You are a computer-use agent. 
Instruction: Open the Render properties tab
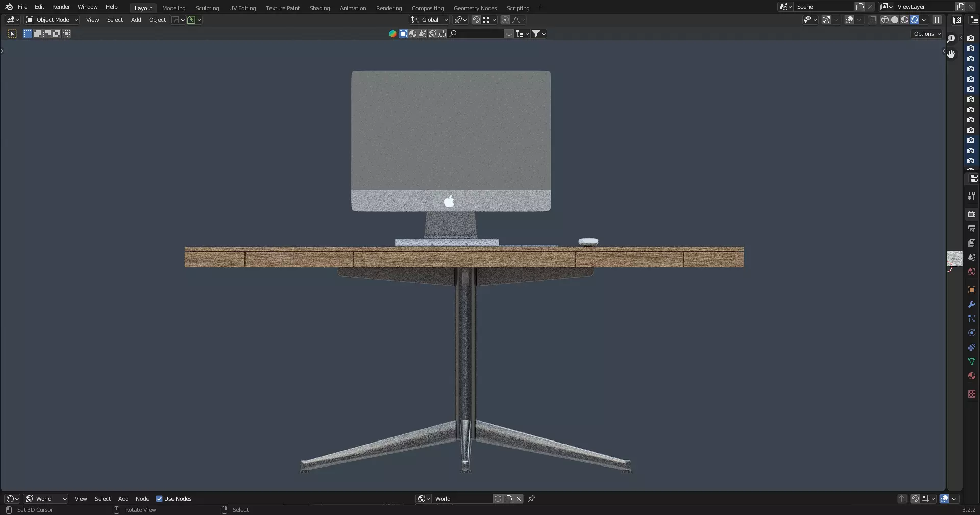pyautogui.click(x=972, y=214)
